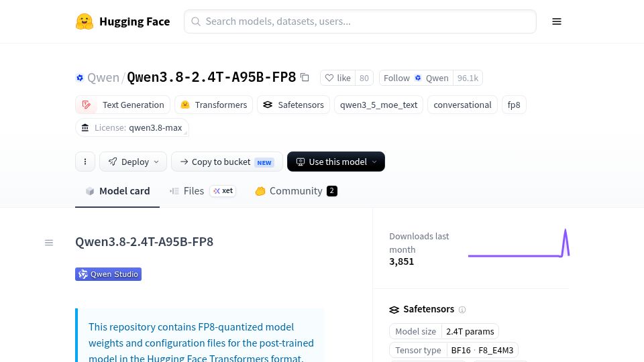Click the Qwen3.8-2.4T-A95B-FP8 model card heading

click(144, 242)
